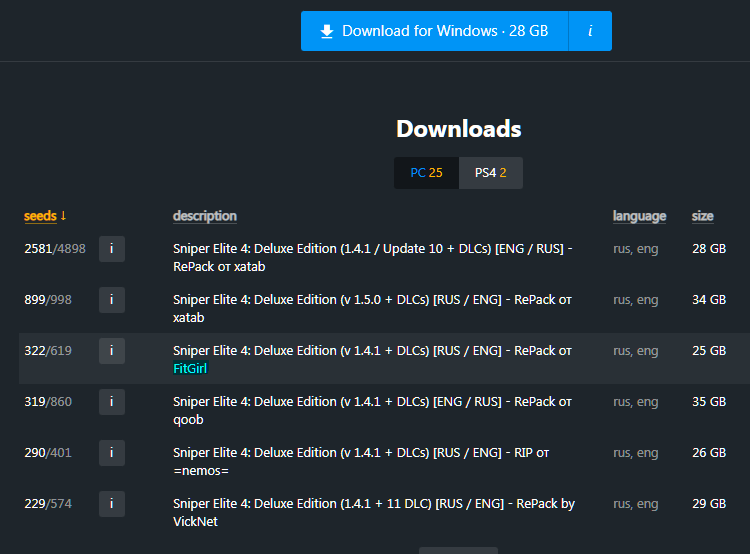This screenshot has height=554, width=750.
Task: Open the Update 10 xatab RePack 1.4.1 torrent
Action: click(373, 257)
